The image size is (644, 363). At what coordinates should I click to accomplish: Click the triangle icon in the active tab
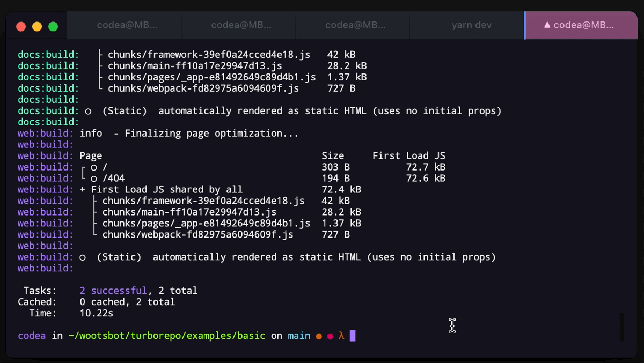(547, 25)
